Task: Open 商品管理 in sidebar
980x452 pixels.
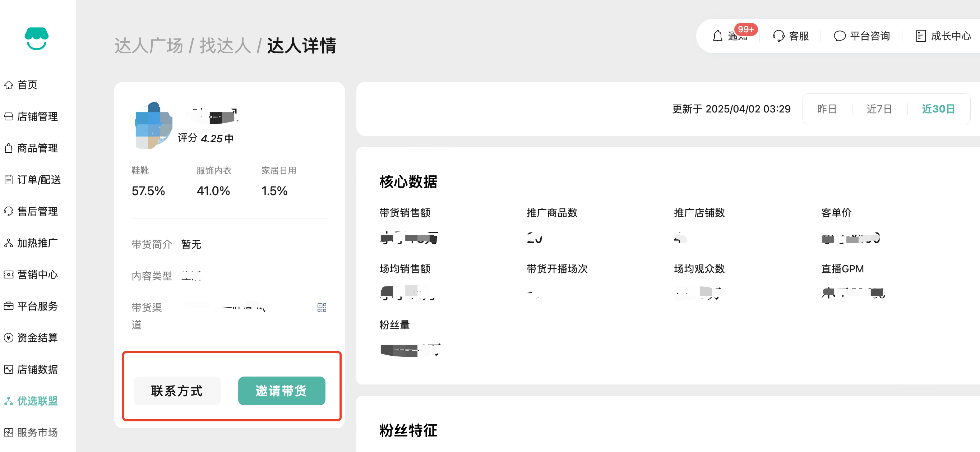Action: (x=37, y=148)
